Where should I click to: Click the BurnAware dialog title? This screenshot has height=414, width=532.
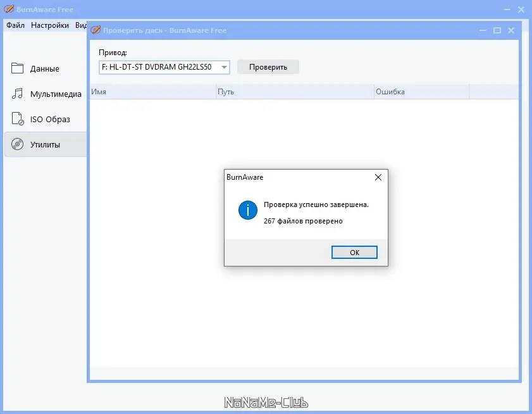tap(245, 177)
